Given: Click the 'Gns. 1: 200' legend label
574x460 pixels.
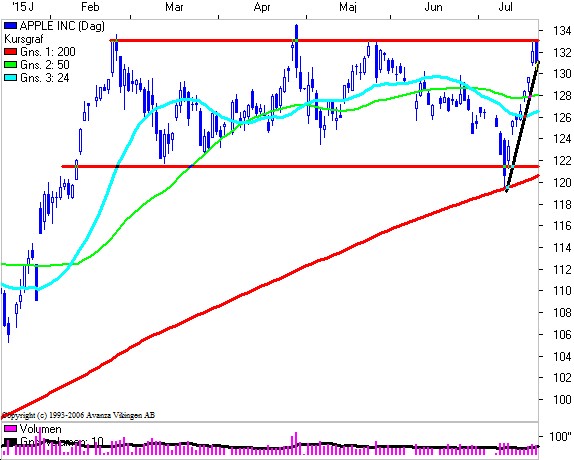Looking at the screenshot, I should coord(48,52).
